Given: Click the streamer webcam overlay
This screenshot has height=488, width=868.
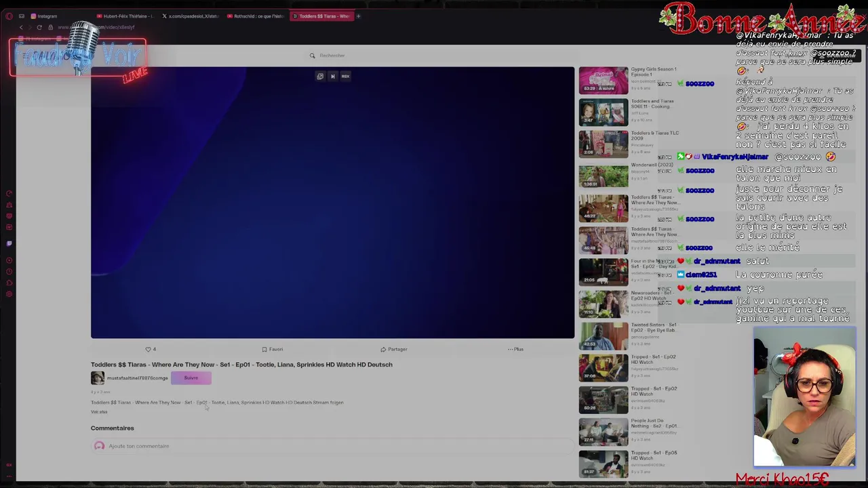Looking at the screenshot, I should [804, 398].
